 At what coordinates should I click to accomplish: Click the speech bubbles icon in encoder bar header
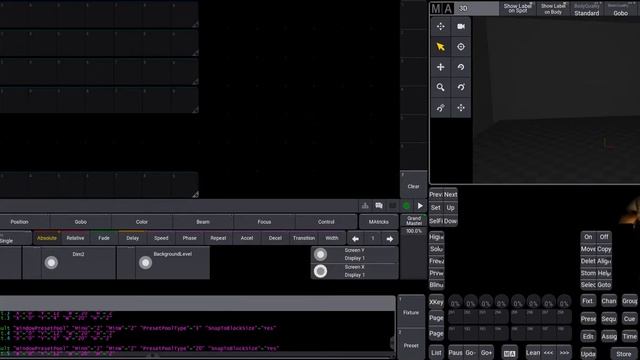click(x=379, y=206)
